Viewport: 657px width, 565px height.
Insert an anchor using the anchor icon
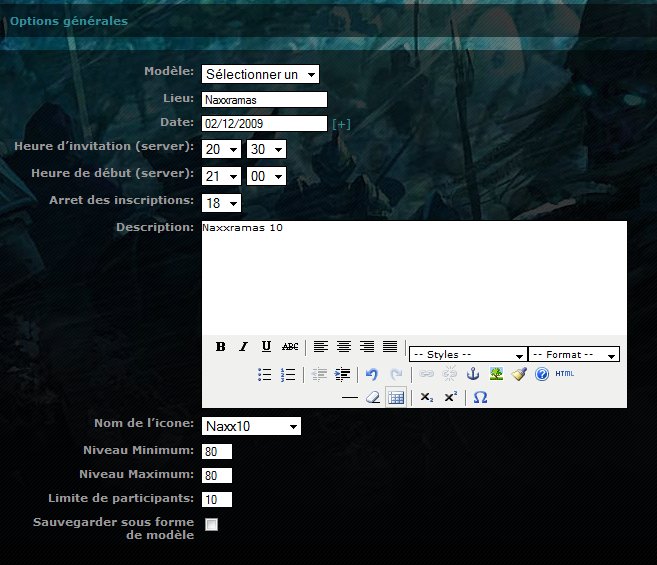[475, 374]
